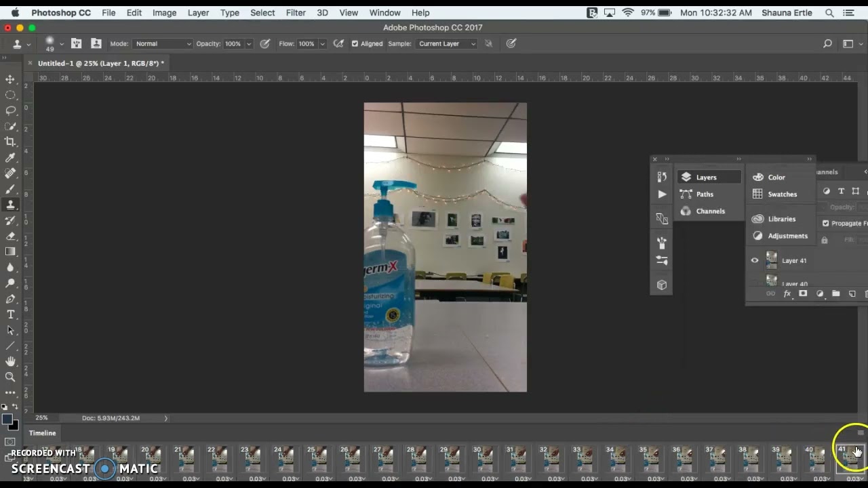Select the Quick Selection tool

(10, 126)
